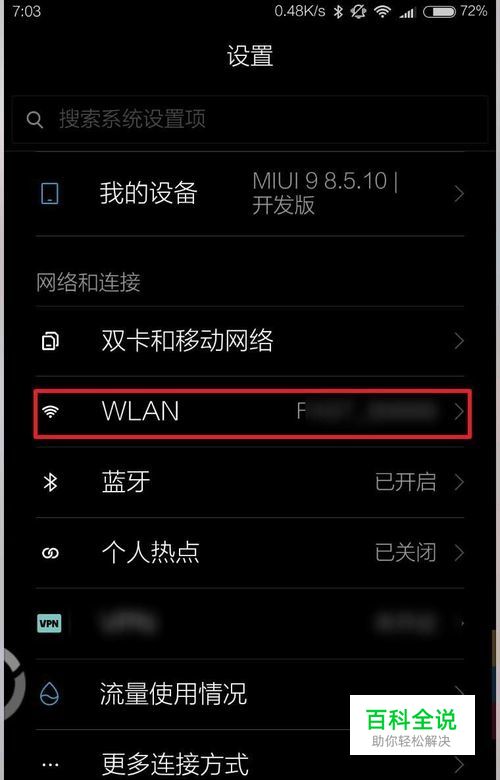Tap the green VPN badge icon
The image size is (500, 780).
(49, 623)
